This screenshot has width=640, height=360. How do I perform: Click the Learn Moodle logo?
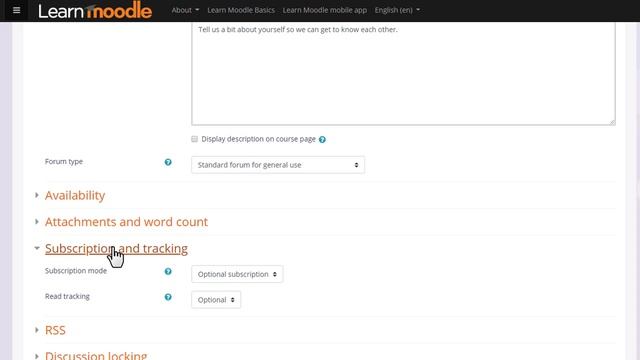pyautogui.click(x=95, y=10)
